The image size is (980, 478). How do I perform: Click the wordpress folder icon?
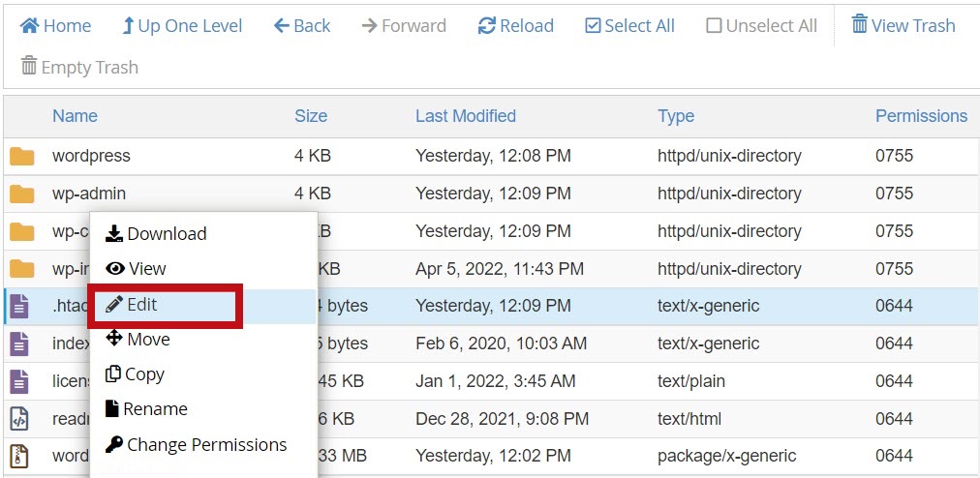pyautogui.click(x=21, y=156)
